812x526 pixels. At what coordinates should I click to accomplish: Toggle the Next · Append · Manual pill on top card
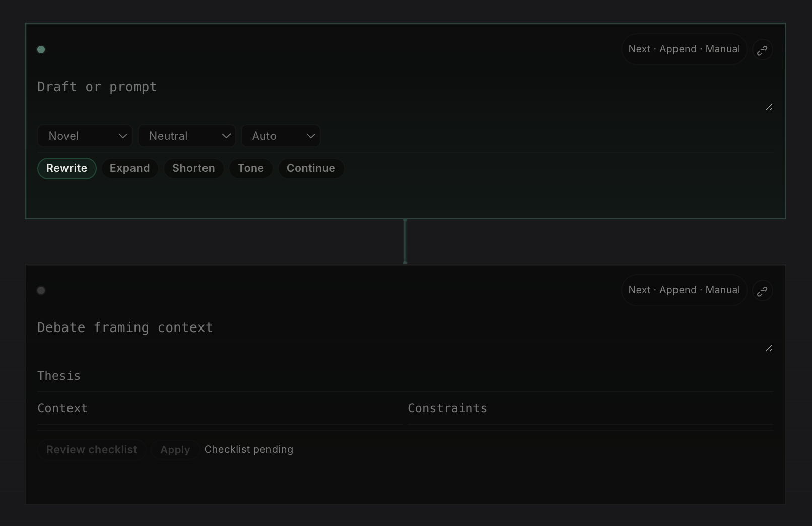pyautogui.click(x=684, y=49)
